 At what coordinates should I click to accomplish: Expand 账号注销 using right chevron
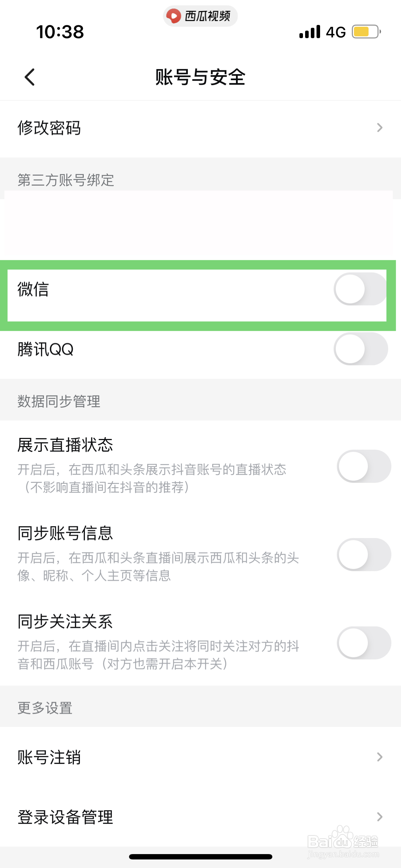coord(380,757)
